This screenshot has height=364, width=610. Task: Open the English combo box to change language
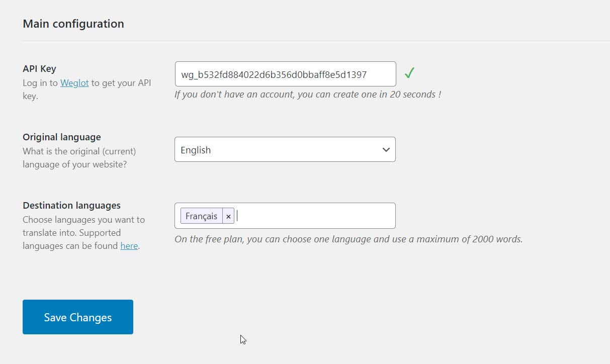(285, 149)
